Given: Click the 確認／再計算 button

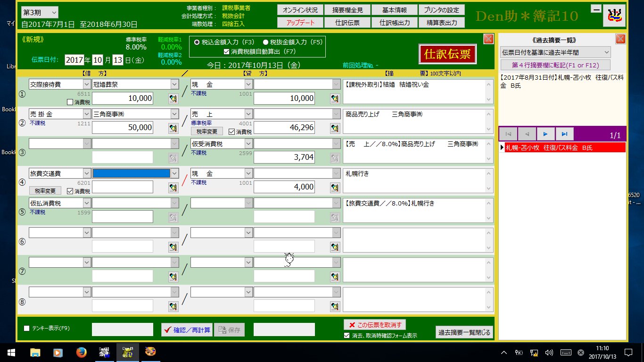Looking at the screenshot, I should click(x=187, y=330).
